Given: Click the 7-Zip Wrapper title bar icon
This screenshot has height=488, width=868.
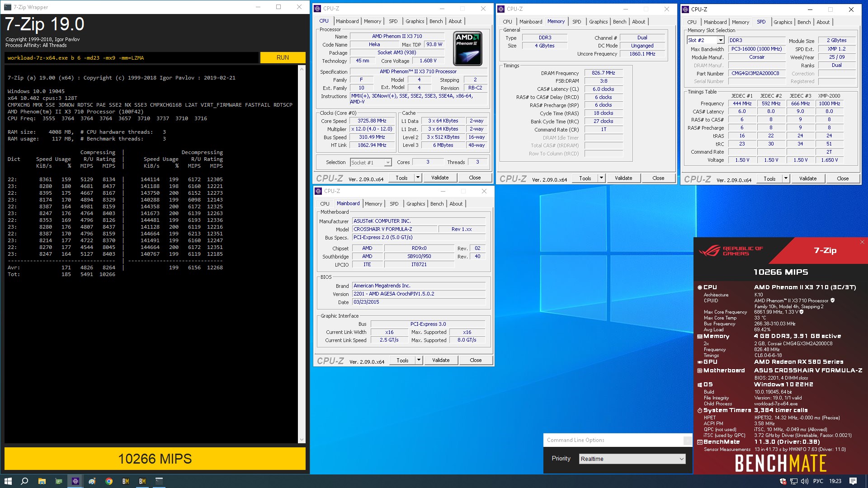Looking at the screenshot, I should click(x=8, y=7).
